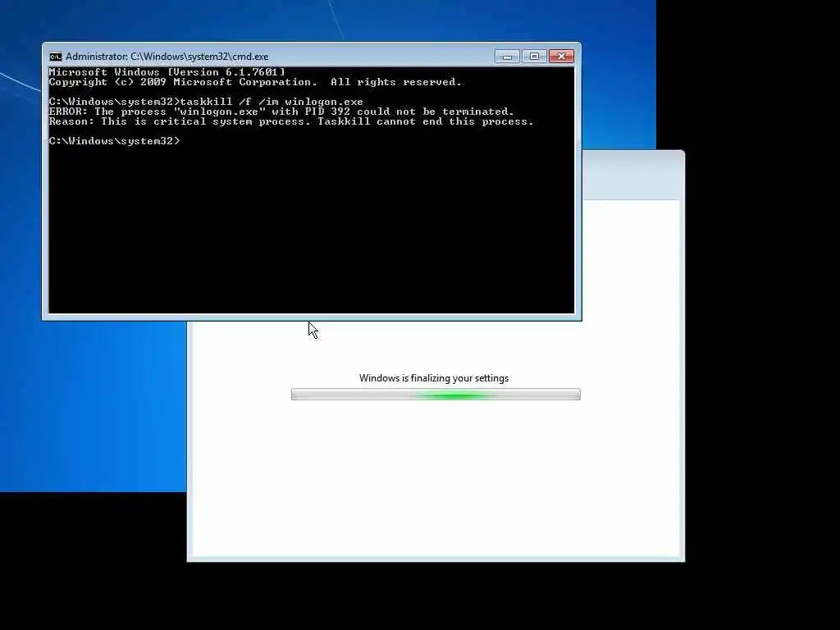Click the 'Reason: This is critical system process' line
This screenshot has height=630, width=840.
pos(291,121)
